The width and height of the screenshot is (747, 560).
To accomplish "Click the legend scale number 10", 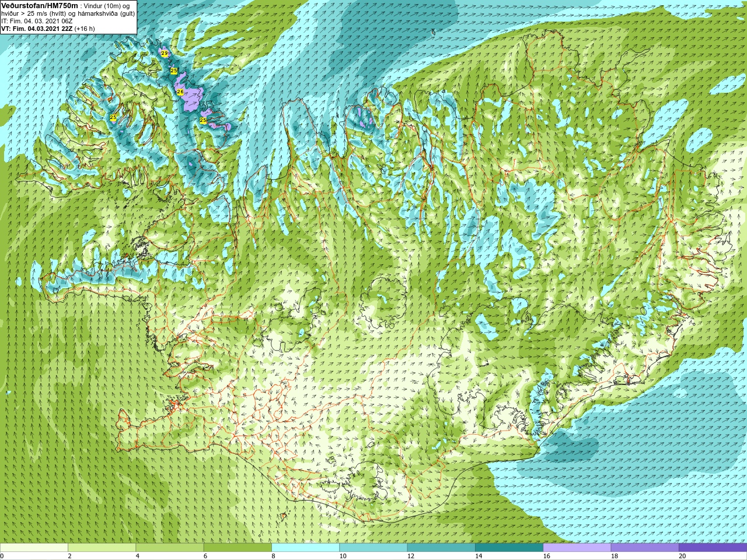I will click(x=343, y=556).
